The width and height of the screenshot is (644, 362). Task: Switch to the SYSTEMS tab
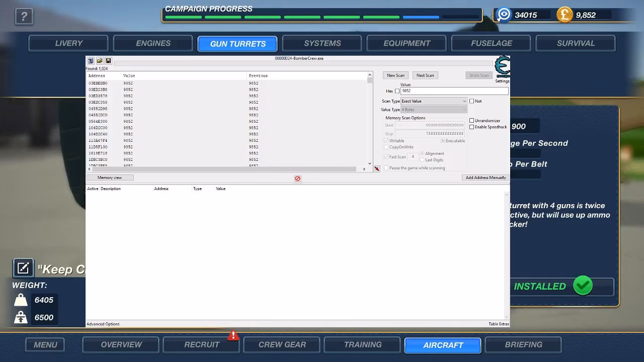321,43
